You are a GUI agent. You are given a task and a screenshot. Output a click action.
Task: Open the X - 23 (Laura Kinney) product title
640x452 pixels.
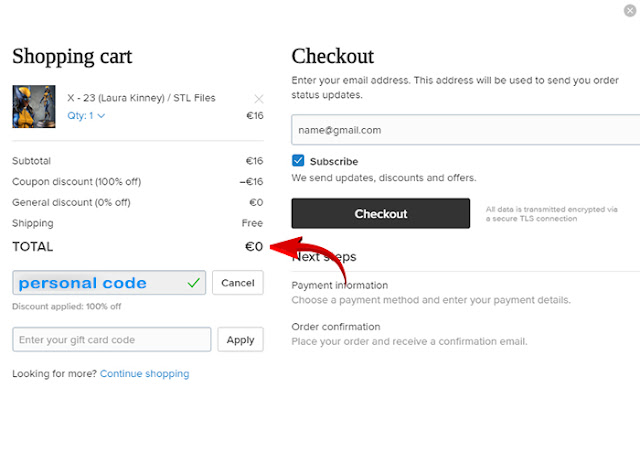tap(141, 98)
